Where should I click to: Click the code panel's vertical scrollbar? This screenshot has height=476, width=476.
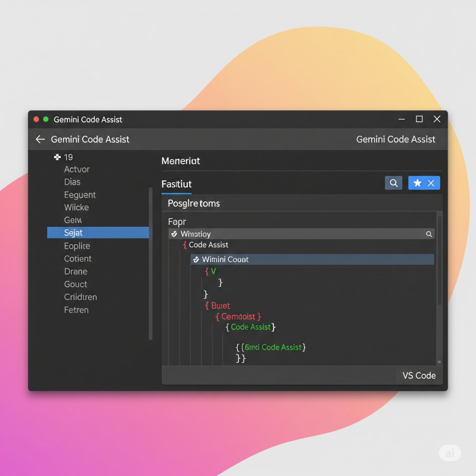[x=439, y=260]
